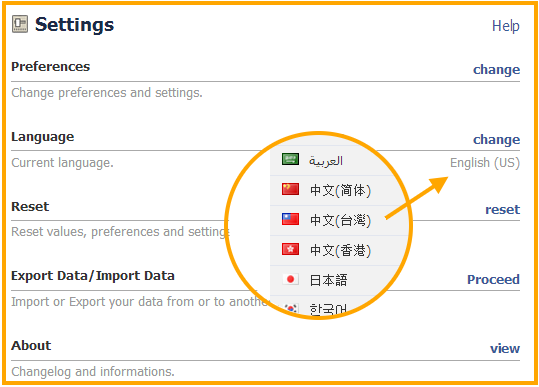Choose 中文(简体) language entry
Image resolution: width=539 pixels, height=387 pixels.
click(x=340, y=190)
